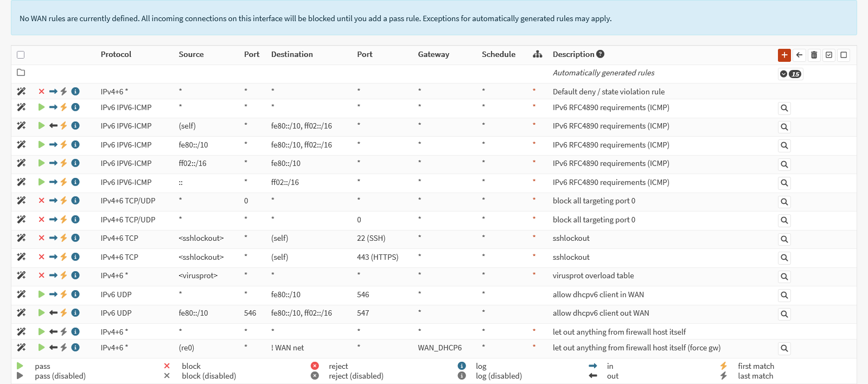Click info icon on virusprot overload table row

click(x=75, y=276)
